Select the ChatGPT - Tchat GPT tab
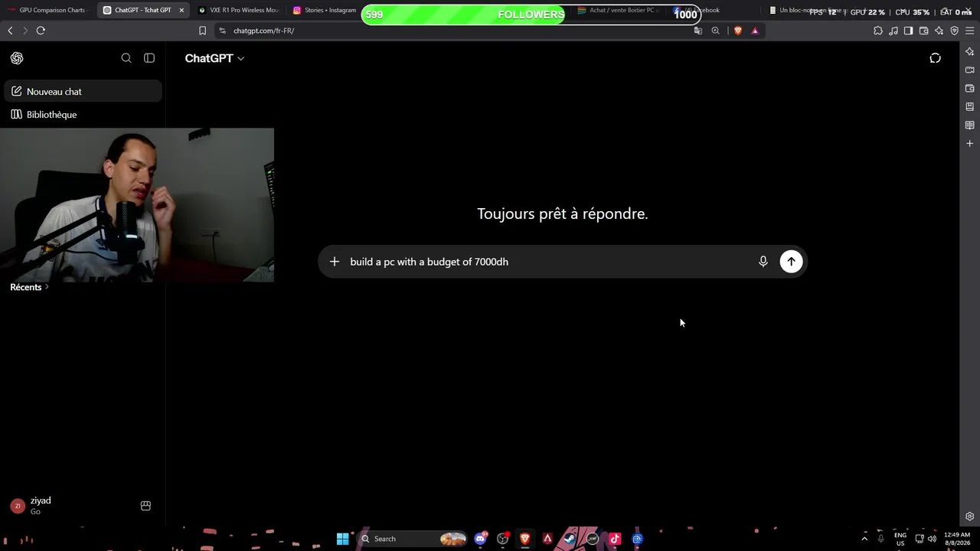Screen dimensions: 980x551 pos(143,11)
